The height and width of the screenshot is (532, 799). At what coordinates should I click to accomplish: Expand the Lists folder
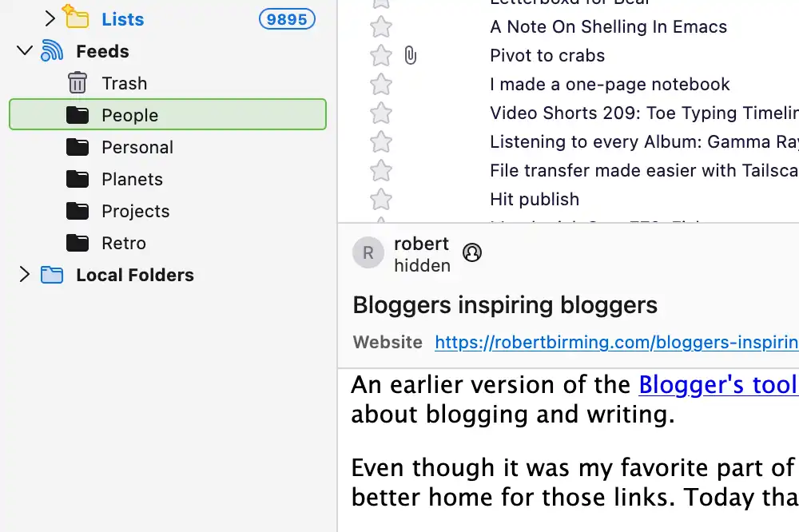[50, 18]
